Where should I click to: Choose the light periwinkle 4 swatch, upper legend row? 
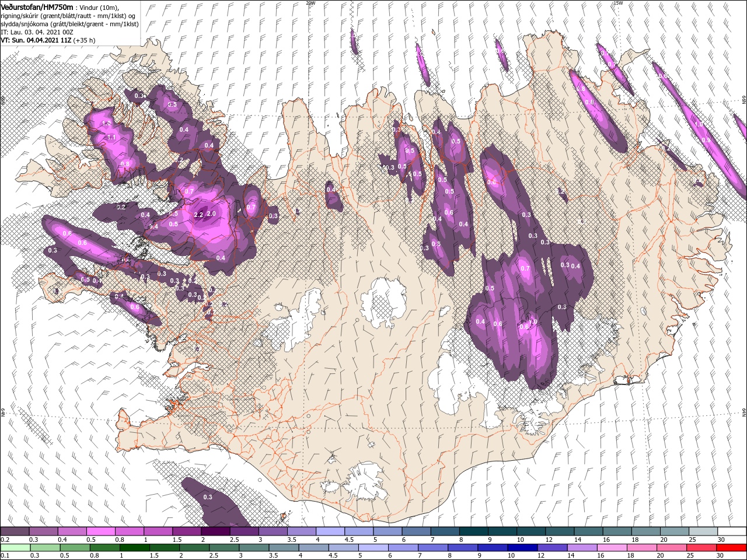330,531
